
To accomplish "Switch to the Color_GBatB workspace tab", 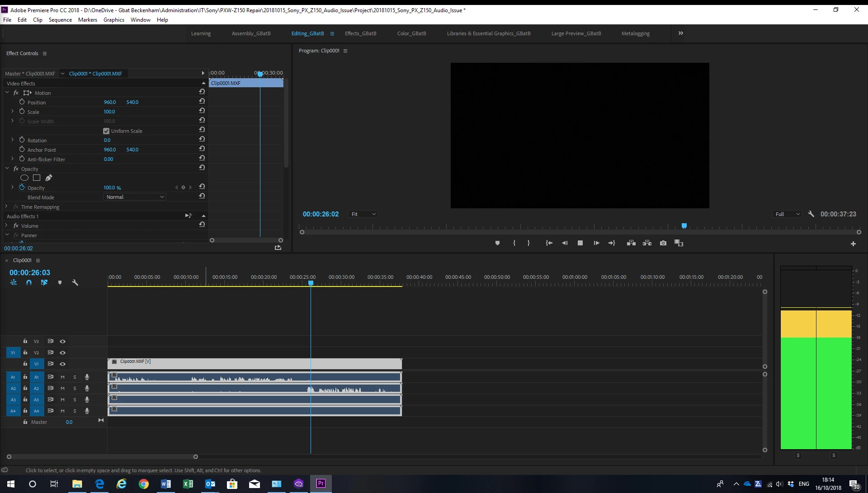I will [x=411, y=33].
